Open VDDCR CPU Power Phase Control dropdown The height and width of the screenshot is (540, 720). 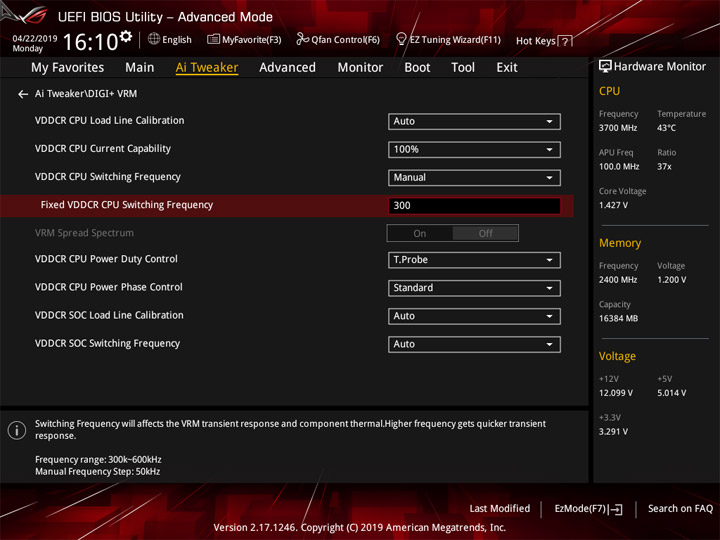pos(474,288)
